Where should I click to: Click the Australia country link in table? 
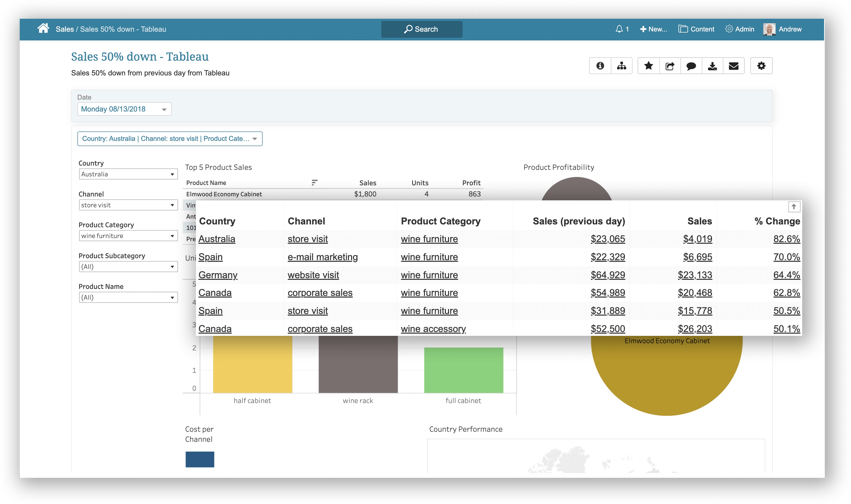pyautogui.click(x=218, y=239)
